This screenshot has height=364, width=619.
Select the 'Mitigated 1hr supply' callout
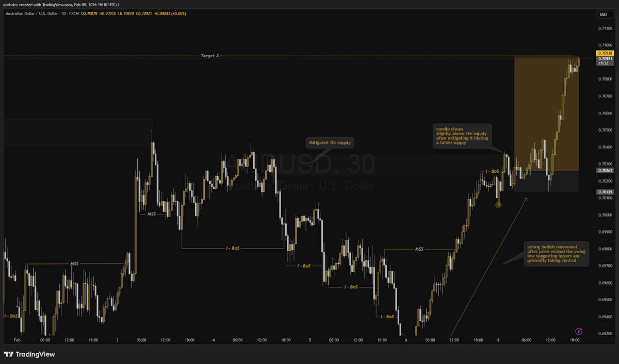click(330, 142)
